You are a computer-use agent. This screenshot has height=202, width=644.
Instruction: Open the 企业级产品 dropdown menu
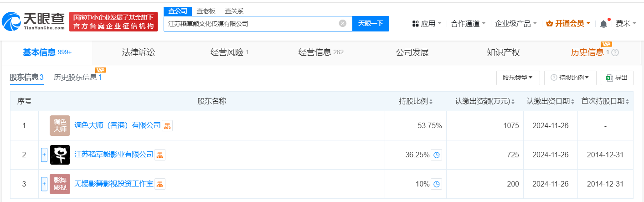point(516,24)
